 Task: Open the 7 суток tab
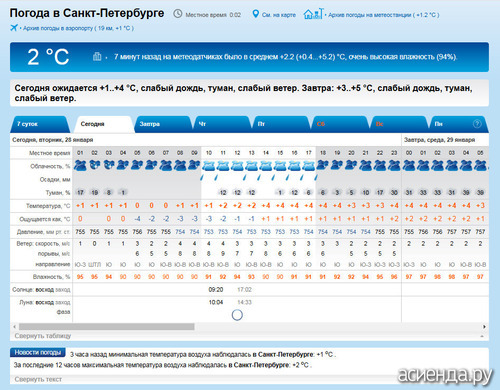click(40, 124)
